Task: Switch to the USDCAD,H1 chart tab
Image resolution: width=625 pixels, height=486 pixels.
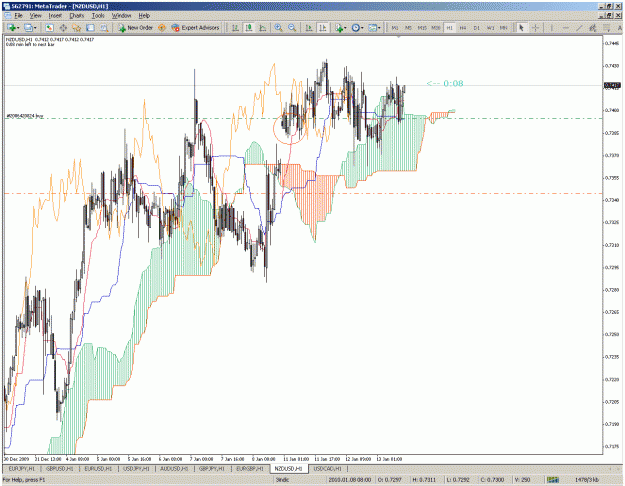Action: (x=327, y=468)
